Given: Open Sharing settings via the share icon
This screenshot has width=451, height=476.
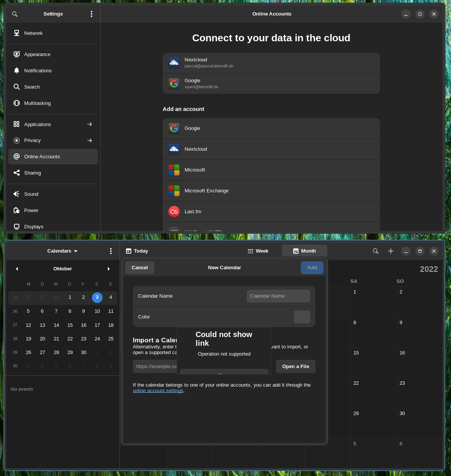Looking at the screenshot, I should tap(17, 173).
